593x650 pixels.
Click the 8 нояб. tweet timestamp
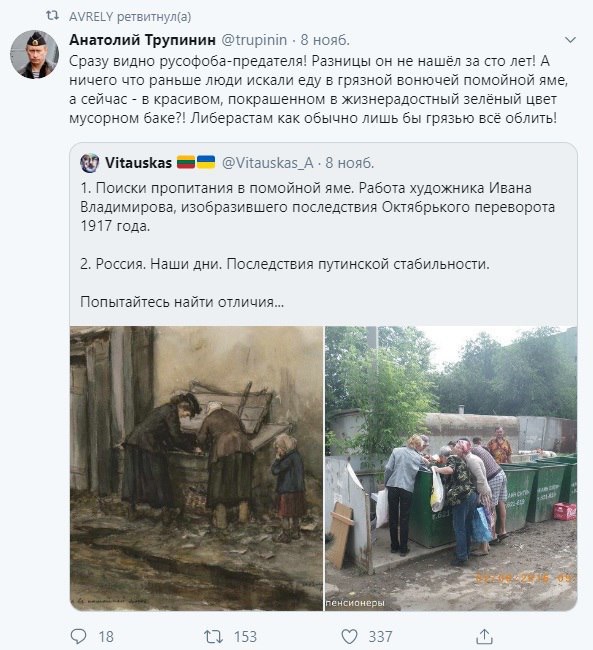pyautogui.click(x=325, y=40)
